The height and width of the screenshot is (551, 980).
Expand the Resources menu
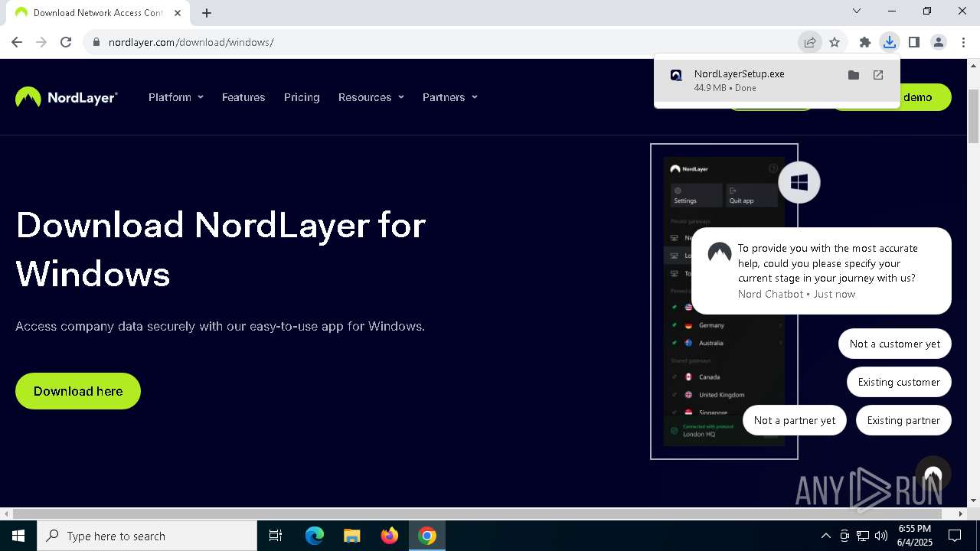pyautogui.click(x=371, y=97)
